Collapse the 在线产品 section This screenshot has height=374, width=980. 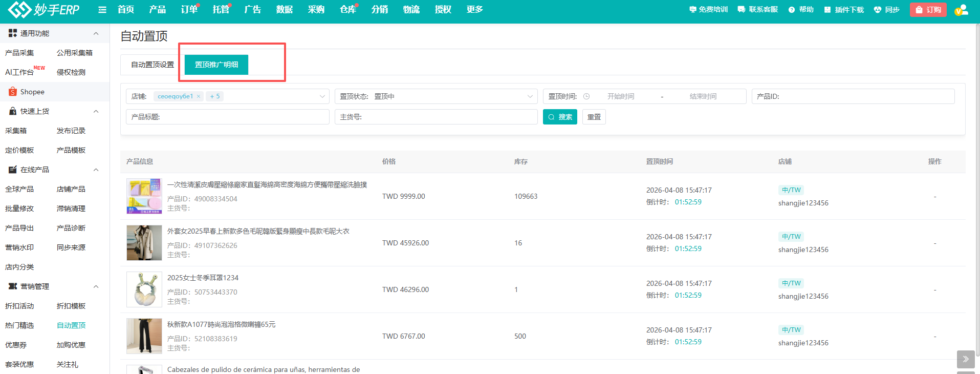pos(96,170)
